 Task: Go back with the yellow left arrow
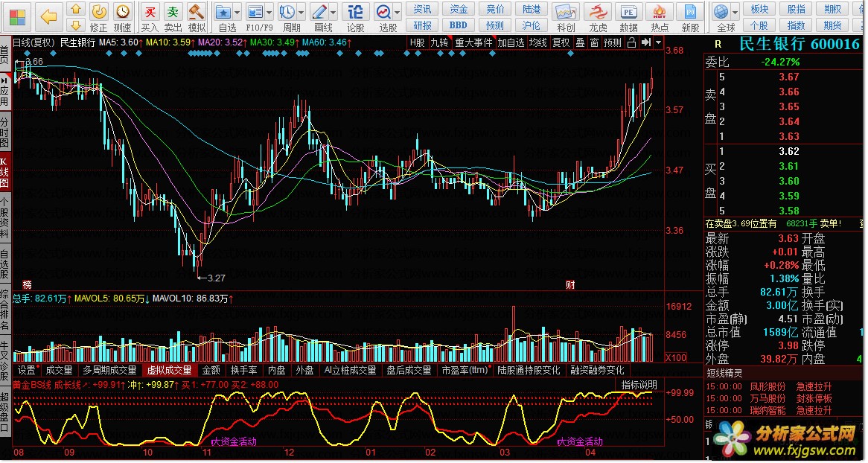click(48, 17)
